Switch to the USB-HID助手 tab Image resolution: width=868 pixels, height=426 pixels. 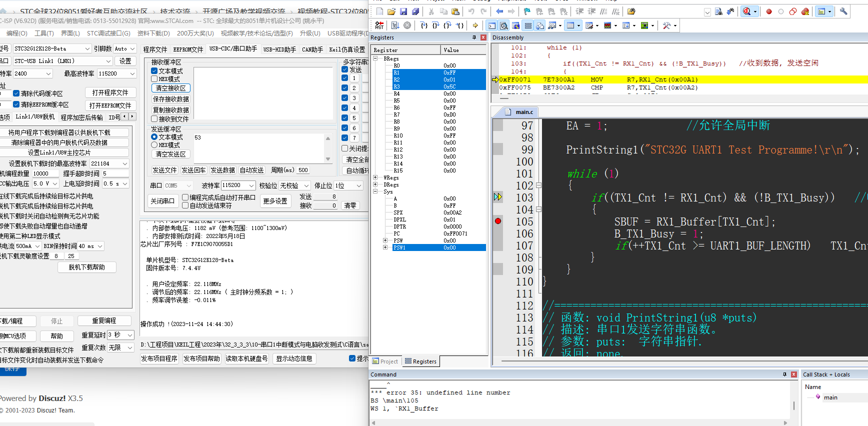point(279,49)
